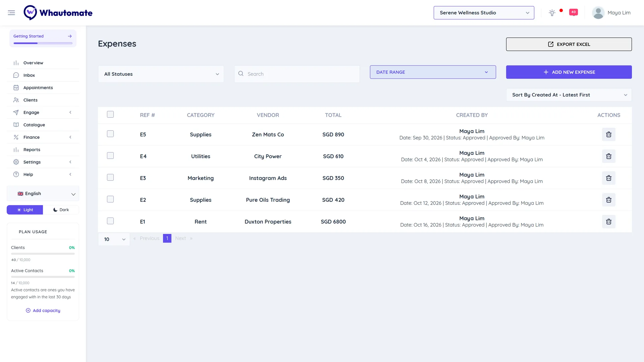Expand the Engage menu

tap(43, 113)
